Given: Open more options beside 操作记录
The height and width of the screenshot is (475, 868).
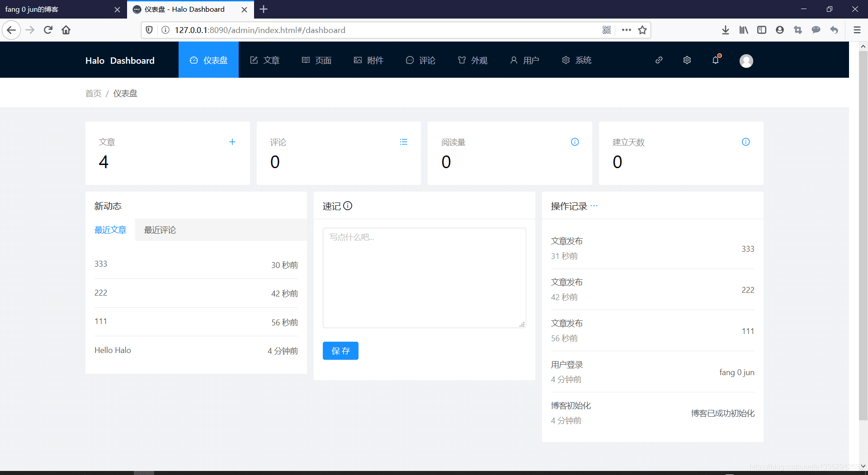Looking at the screenshot, I should click(x=594, y=206).
